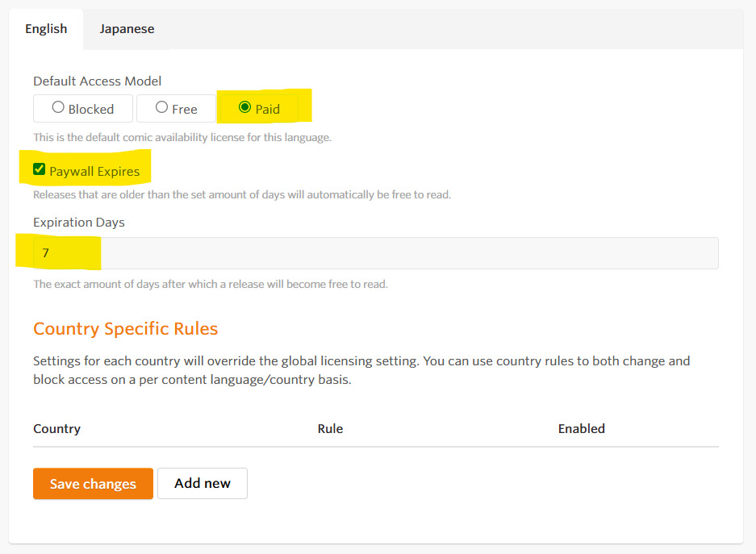756x554 pixels.
Task: Open the Japanese language tab
Action: coord(127,29)
